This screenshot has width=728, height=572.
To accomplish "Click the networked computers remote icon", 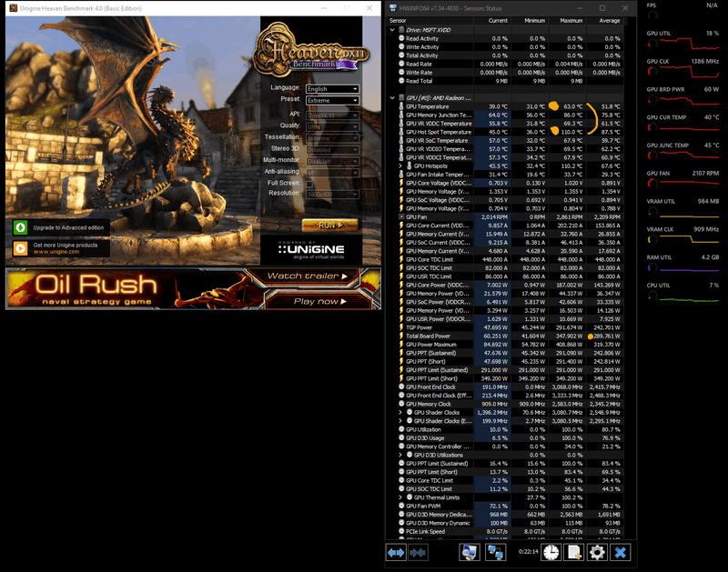I will coord(495,553).
